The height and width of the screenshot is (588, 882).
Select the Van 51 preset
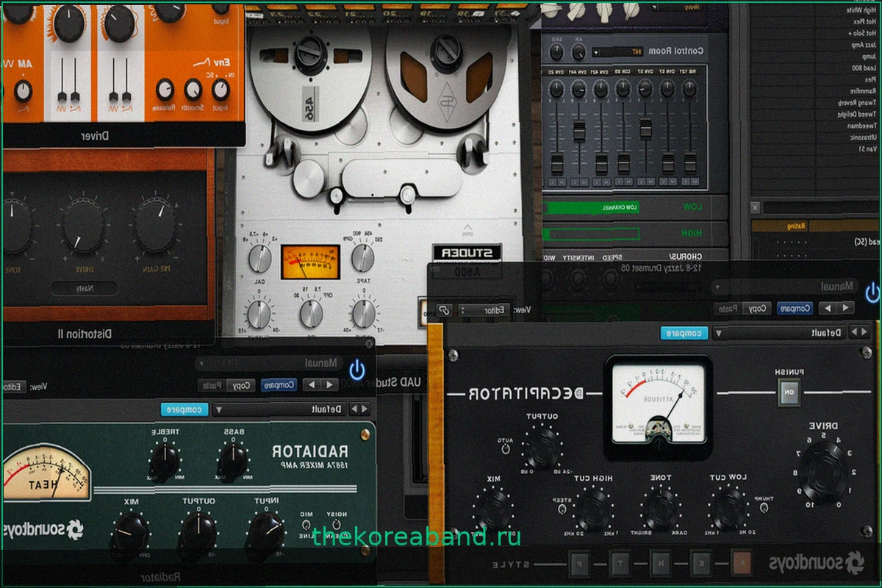click(868, 148)
